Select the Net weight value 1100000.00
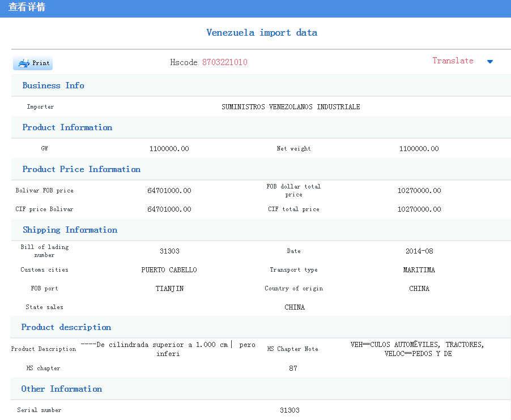This screenshot has width=511, height=420. click(x=419, y=149)
